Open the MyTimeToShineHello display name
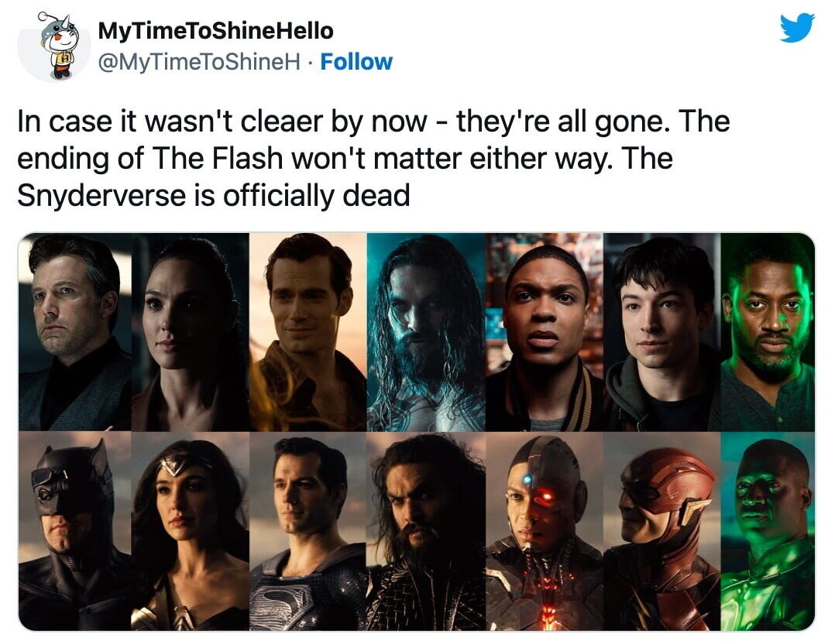The width and height of the screenshot is (835, 644). [x=215, y=31]
